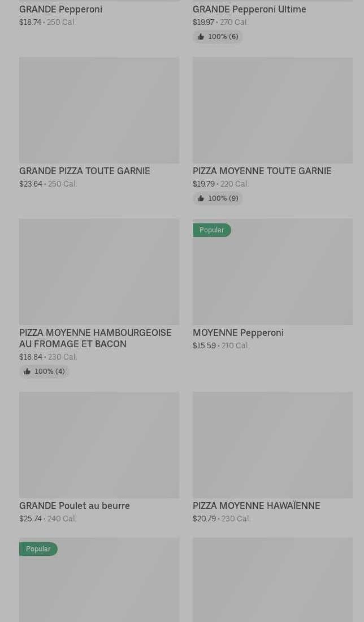Open GRANDE PIZZA TOUTE GARNIE photo
Image resolution: width=364 pixels, height=622 pixels.
tap(99, 110)
